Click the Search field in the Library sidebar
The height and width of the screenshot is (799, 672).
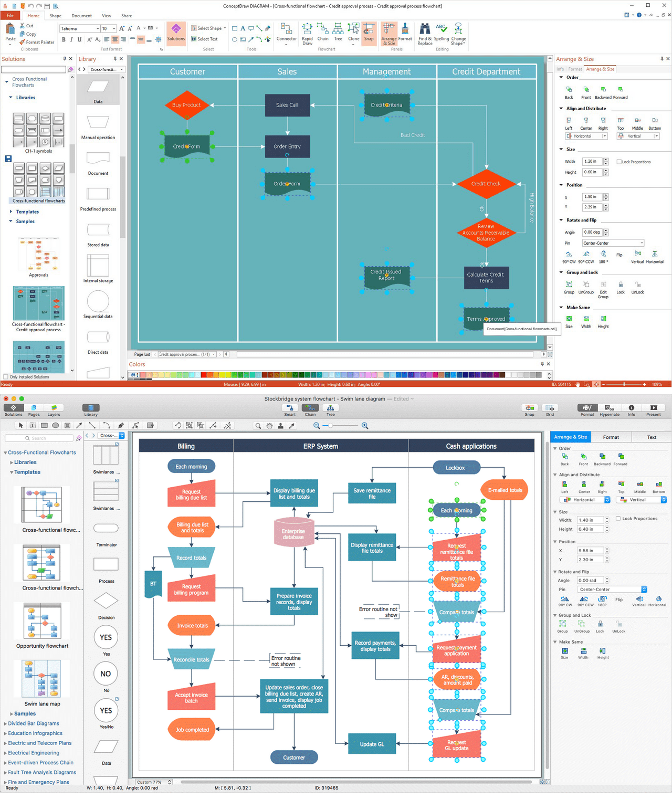(40, 437)
